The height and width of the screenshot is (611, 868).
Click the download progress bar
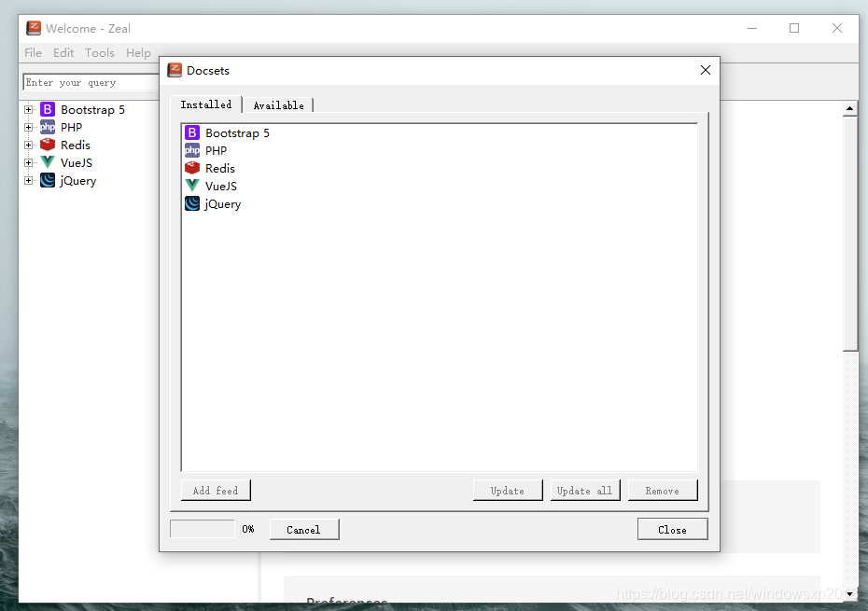[203, 529]
